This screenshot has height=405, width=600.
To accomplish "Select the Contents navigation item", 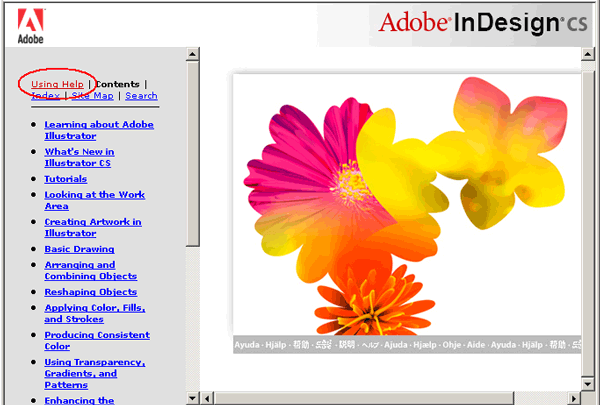I will (x=117, y=84).
